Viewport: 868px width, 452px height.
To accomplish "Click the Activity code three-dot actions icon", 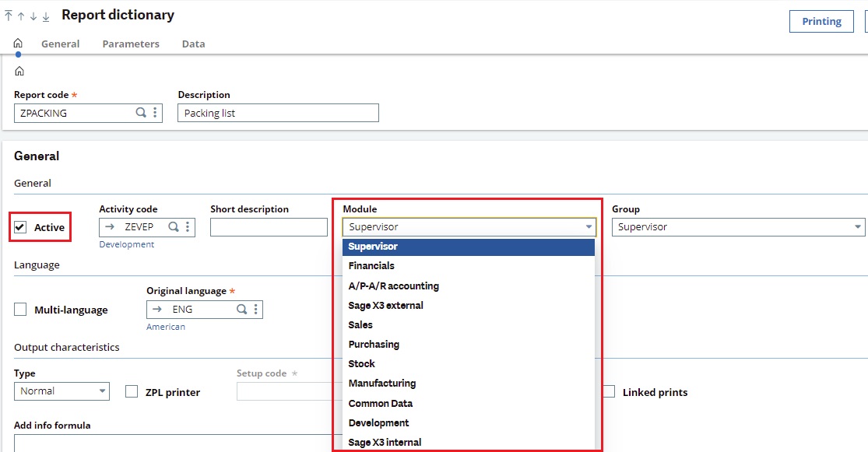I will [187, 226].
